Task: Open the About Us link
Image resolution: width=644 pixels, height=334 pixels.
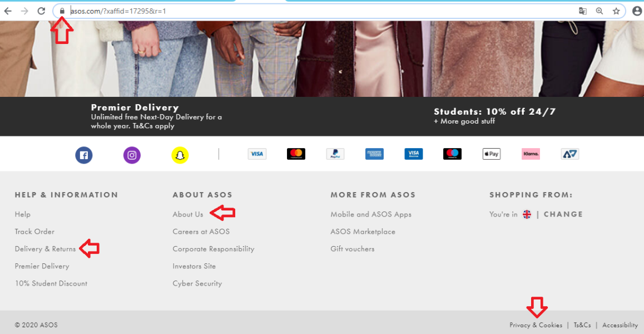Action: [x=188, y=214]
